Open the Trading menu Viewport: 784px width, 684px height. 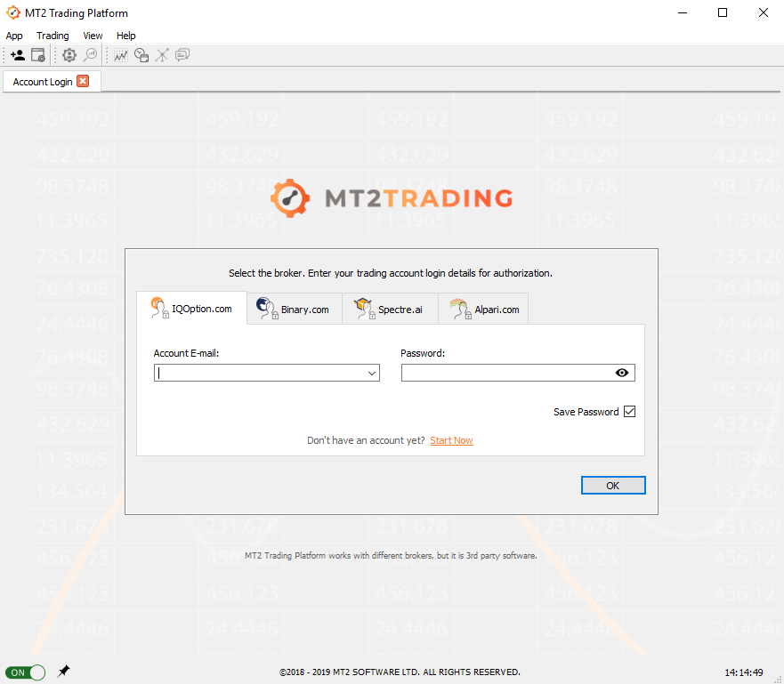[x=53, y=36]
